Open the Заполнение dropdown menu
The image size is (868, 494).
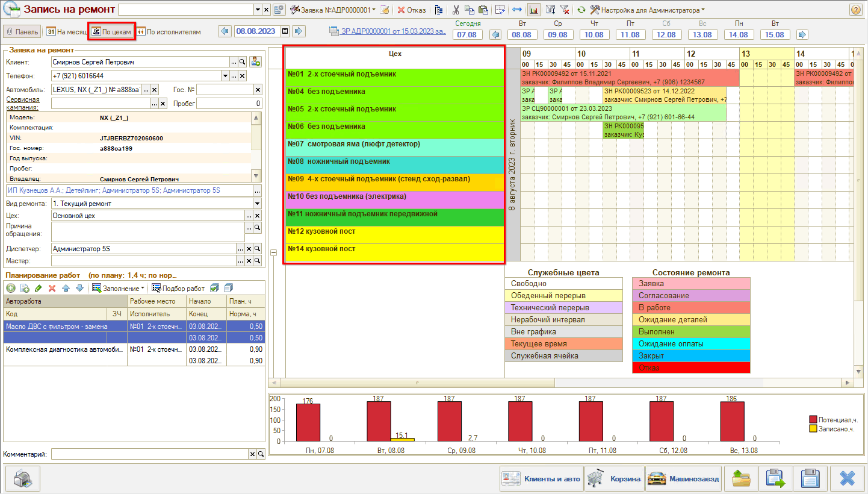[x=119, y=288]
